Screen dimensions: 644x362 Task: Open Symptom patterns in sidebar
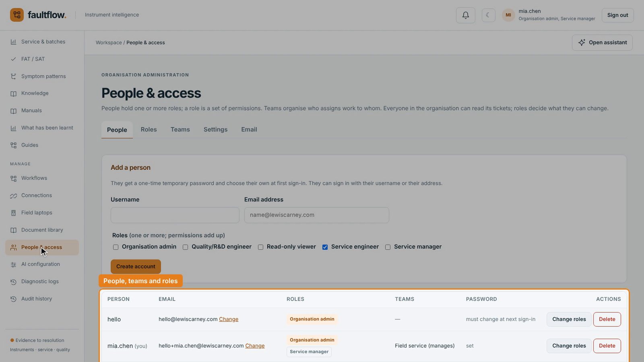click(42, 76)
